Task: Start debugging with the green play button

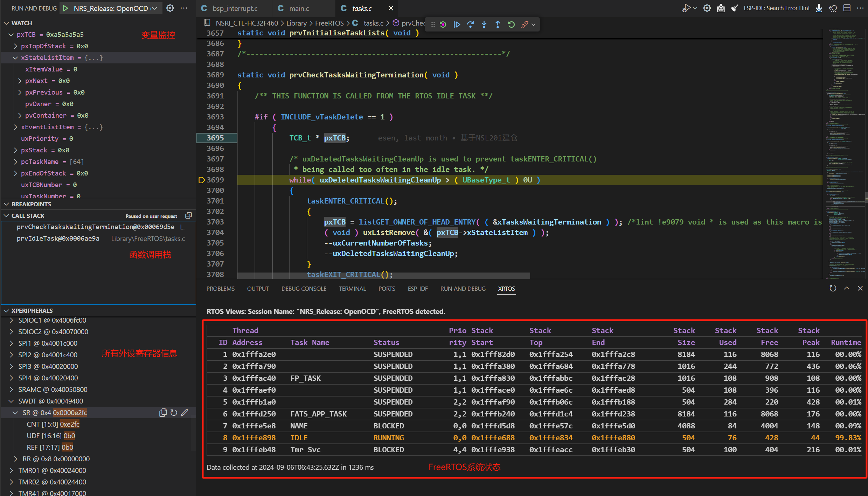Action: coord(65,8)
